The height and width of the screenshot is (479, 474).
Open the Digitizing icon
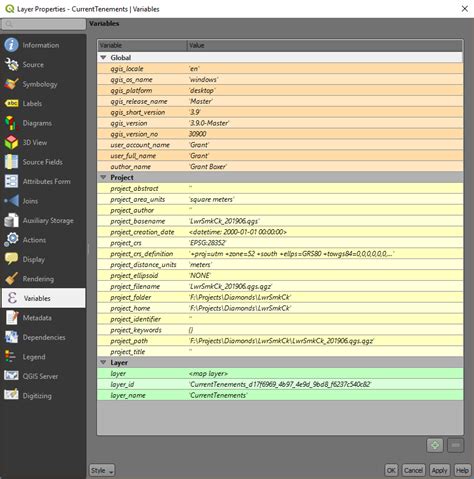(x=11, y=395)
